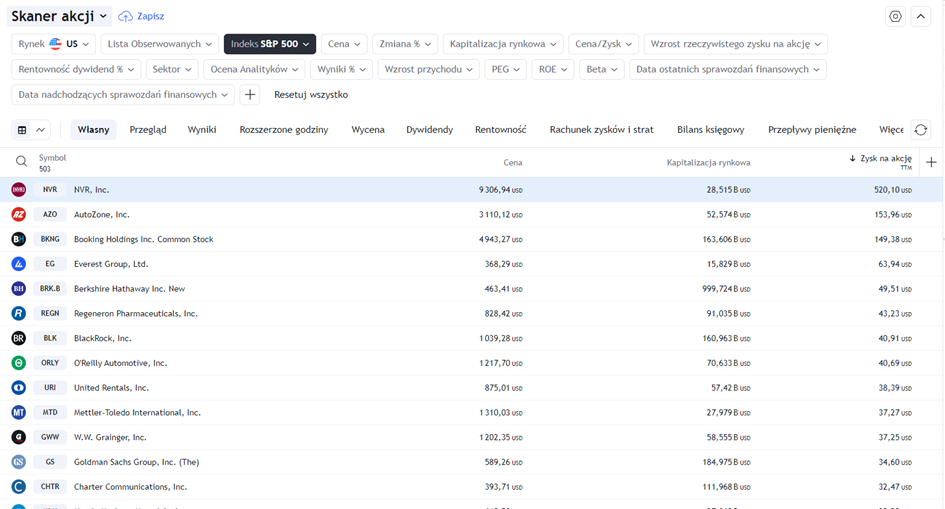Switch to the Dywidendy tab
The image size is (945, 509).
pyautogui.click(x=429, y=130)
